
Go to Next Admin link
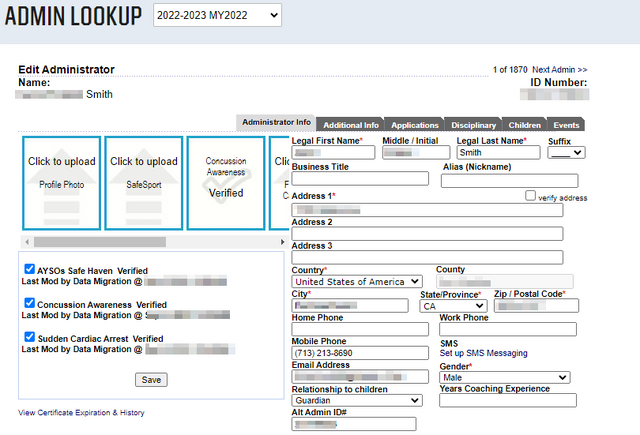coord(559,70)
